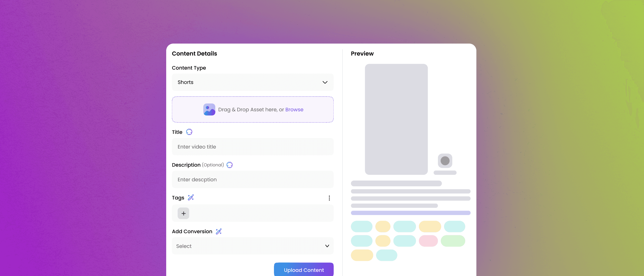The image size is (644, 276).
Task: Open the Shorts content type dropdown
Action: 253,82
